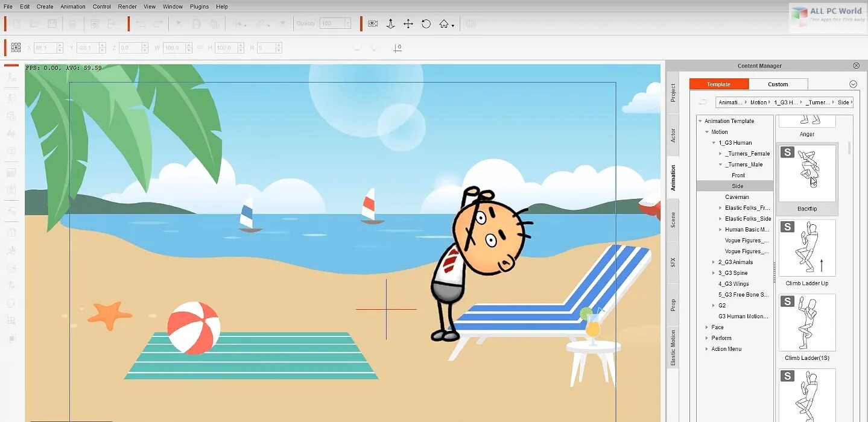This screenshot has width=868, height=422.
Task: Open the Elastic Motion side tab
Action: pyautogui.click(x=673, y=348)
